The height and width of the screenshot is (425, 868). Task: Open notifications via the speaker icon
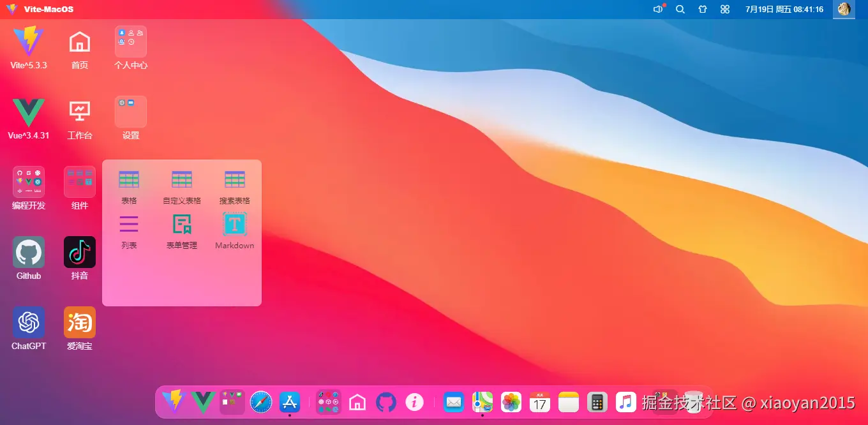coord(658,10)
